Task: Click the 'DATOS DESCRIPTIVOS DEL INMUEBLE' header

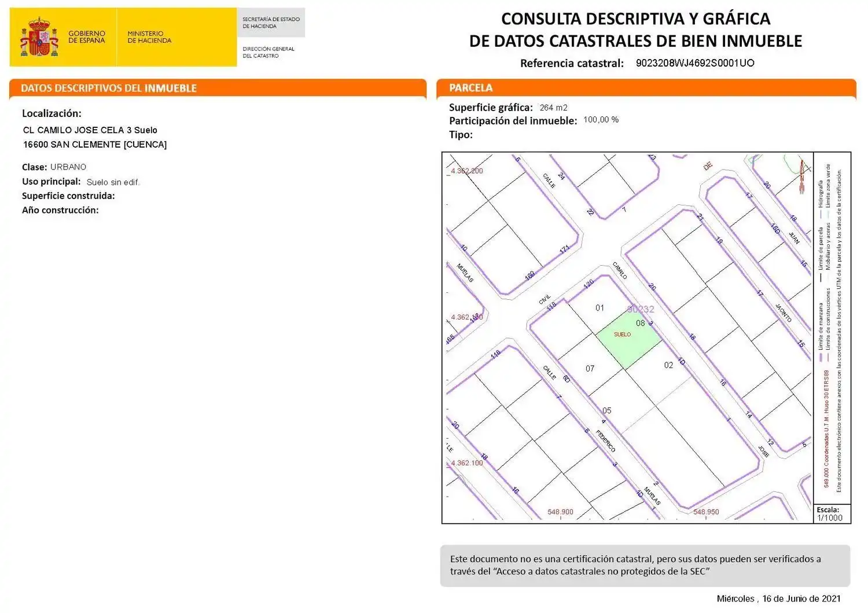Action: point(109,88)
